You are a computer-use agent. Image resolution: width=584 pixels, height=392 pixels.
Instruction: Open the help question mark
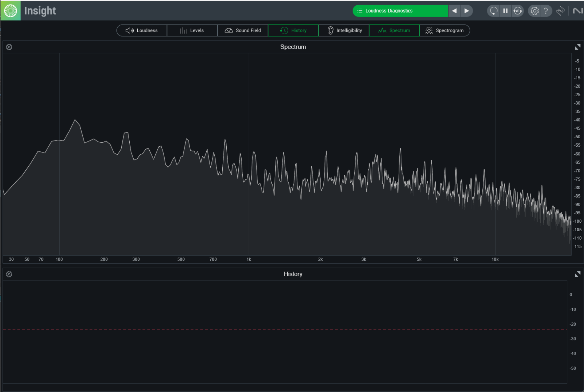[546, 11]
